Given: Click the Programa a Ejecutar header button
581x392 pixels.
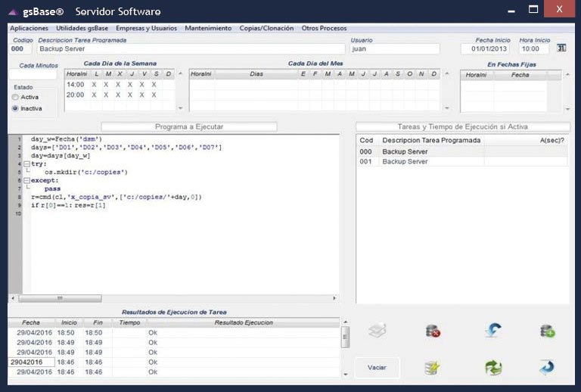Looking at the screenshot, I should click(x=189, y=126).
